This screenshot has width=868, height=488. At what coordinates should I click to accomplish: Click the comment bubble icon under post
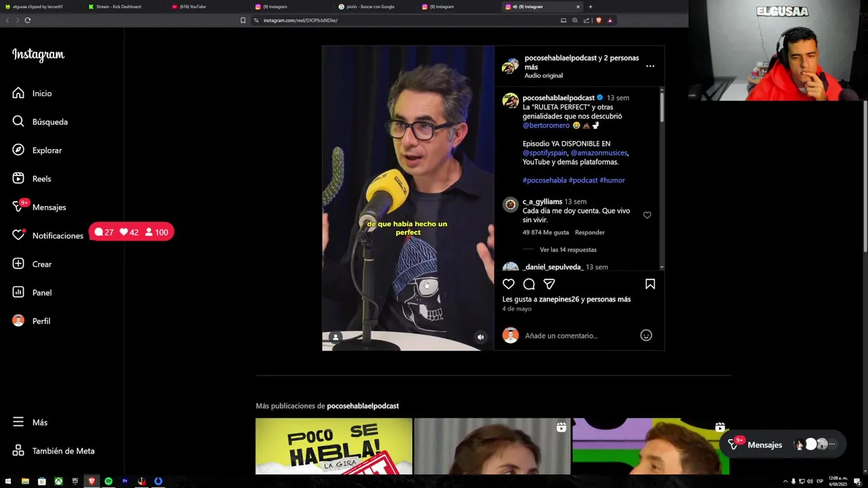pyautogui.click(x=529, y=284)
